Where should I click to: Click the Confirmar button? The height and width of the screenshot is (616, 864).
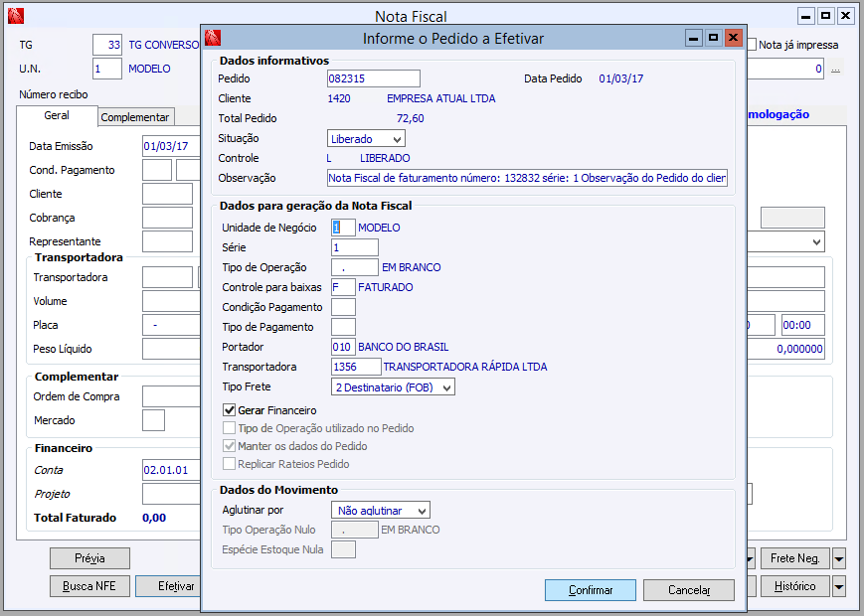tap(591, 590)
